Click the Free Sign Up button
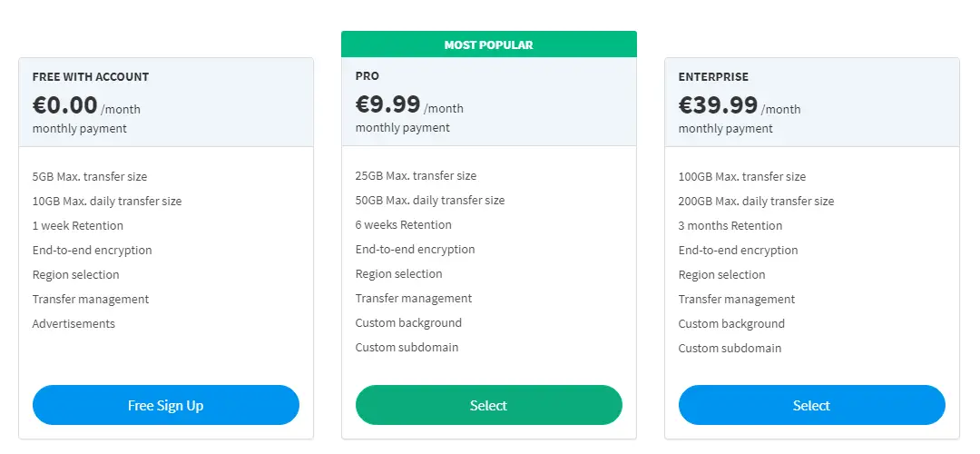This screenshot has width=980, height=454. pos(166,405)
